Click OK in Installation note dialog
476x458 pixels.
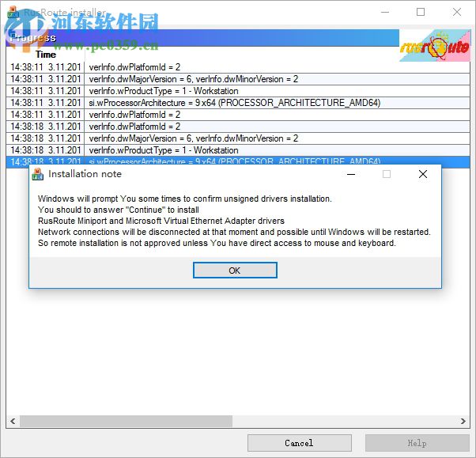(235, 270)
